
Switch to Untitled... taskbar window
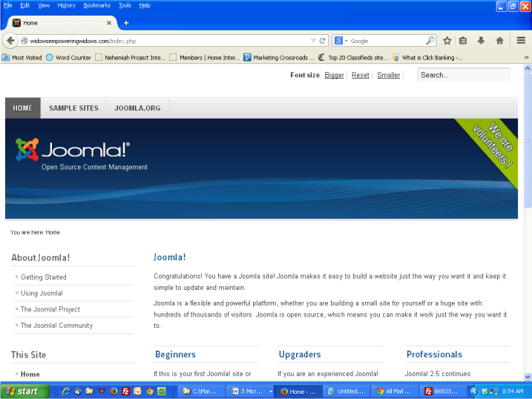pos(347,391)
